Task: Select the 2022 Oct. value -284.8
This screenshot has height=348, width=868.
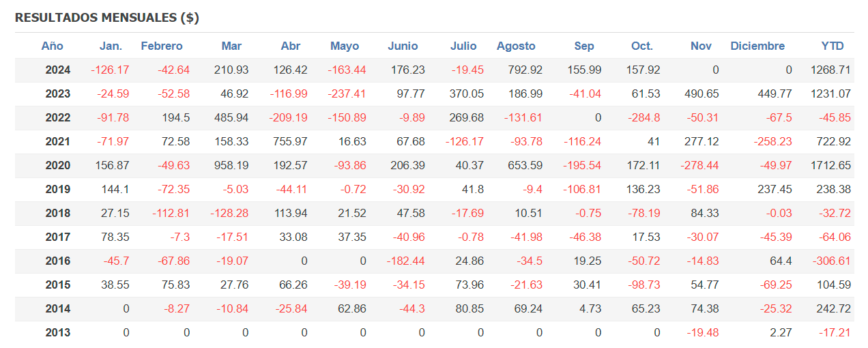Action: point(644,117)
